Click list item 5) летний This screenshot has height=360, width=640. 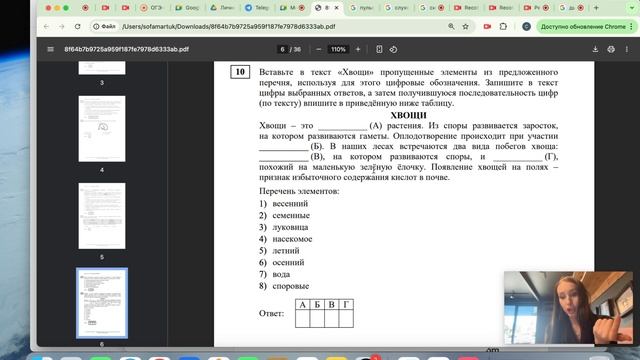(279, 251)
